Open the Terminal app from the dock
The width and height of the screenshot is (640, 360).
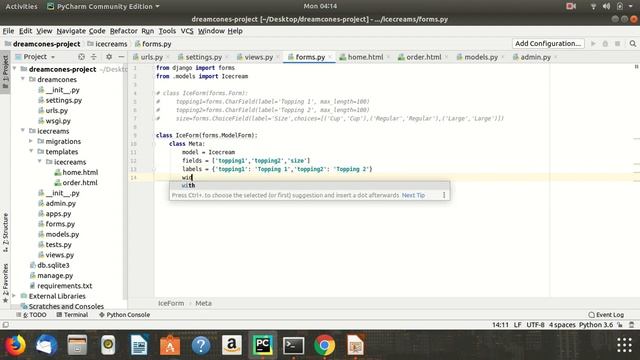[x=293, y=345]
